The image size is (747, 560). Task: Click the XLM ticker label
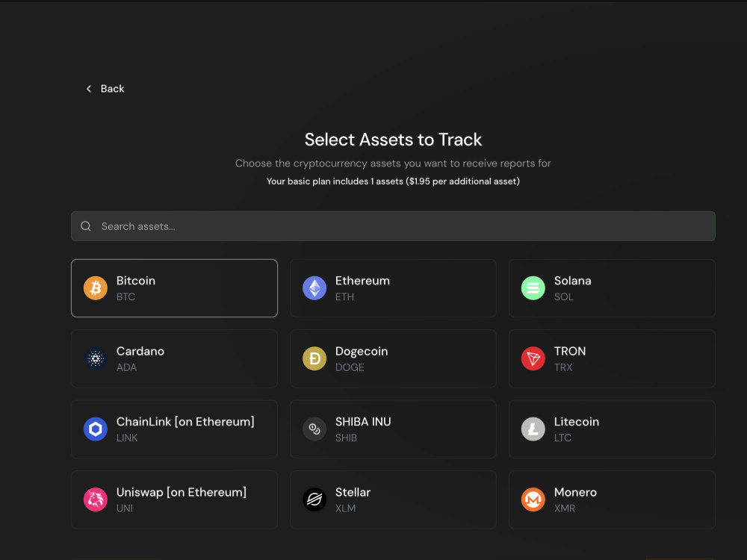point(345,508)
